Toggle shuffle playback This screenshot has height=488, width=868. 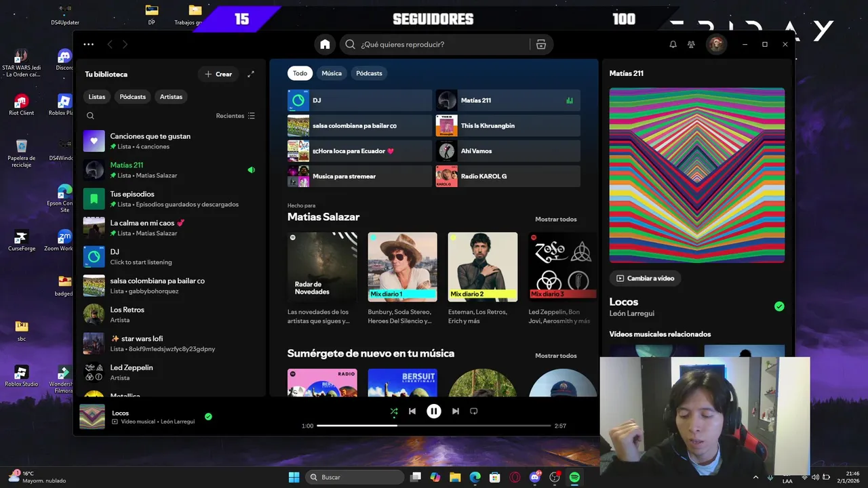tap(394, 411)
